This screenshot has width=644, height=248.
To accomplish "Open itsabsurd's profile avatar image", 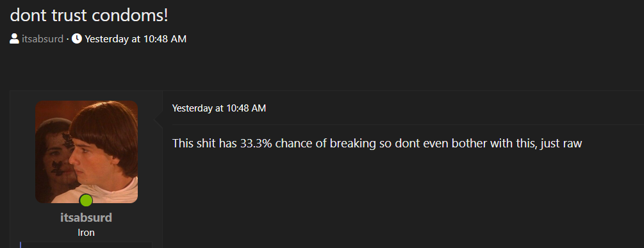I will (x=87, y=151).
